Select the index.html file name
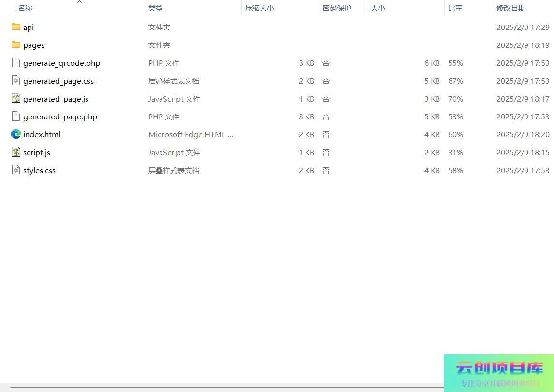The height and width of the screenshot is (392, 554). [42, 135]
